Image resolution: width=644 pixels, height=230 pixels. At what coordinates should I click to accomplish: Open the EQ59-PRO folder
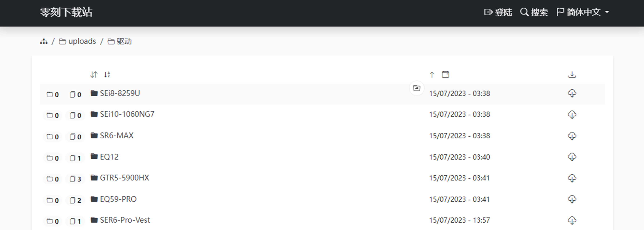(118, 199)
